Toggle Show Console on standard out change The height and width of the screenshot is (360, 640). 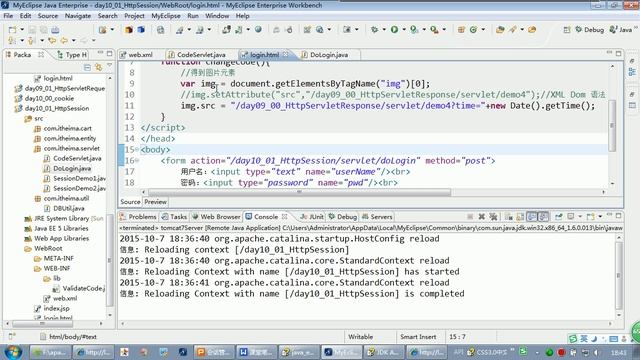tap(532, 217)
